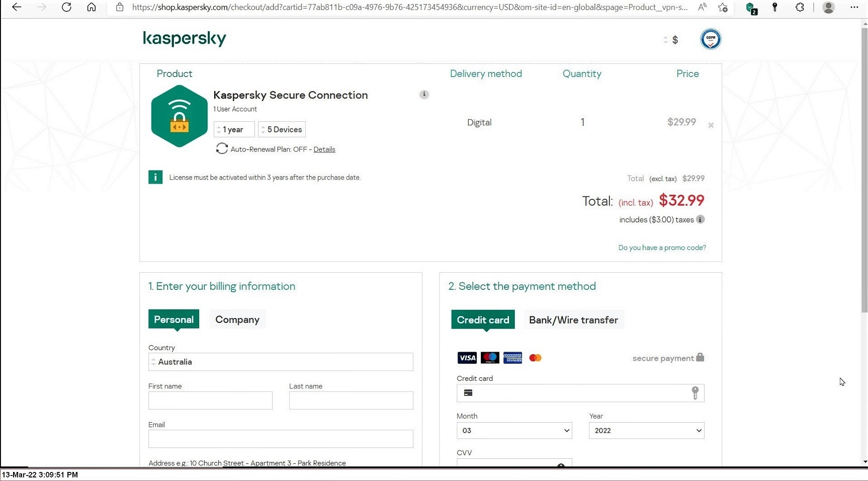Image resolution: width=868 pixels, height=481 pixels.
Task: Focus the Credit card number field
Action: click(x=580, y=393)
